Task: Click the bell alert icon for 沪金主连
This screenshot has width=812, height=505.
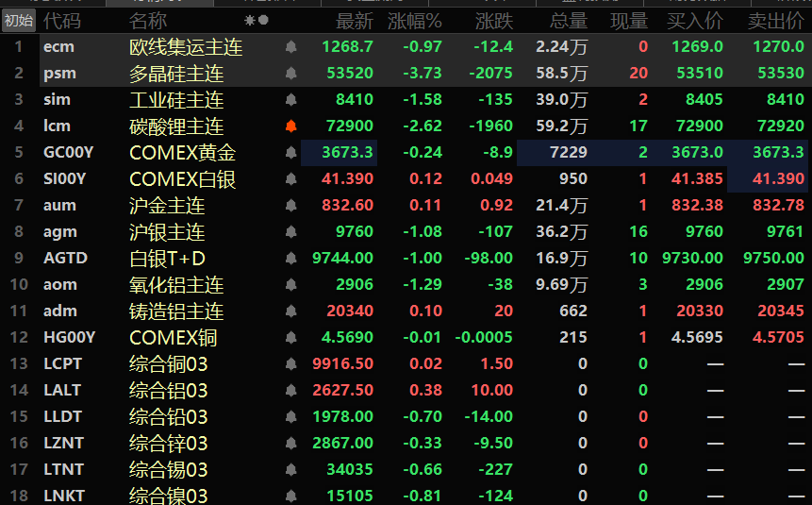Action: (291, 206)
